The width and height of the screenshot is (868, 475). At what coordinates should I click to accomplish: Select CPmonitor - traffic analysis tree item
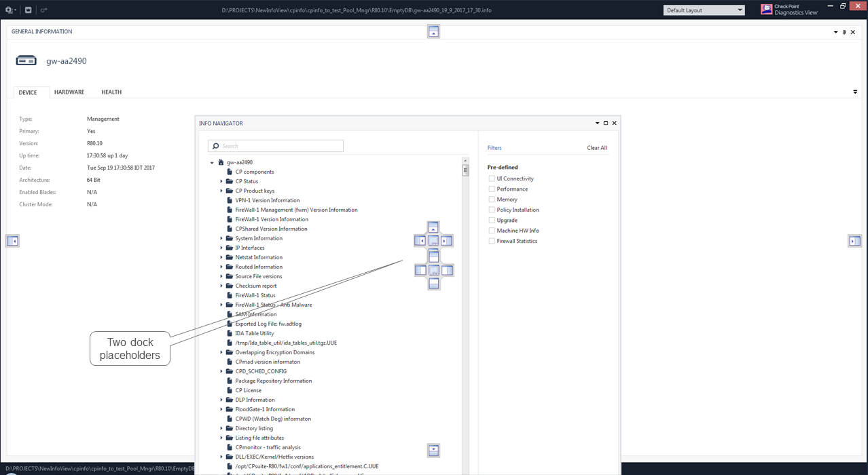click(268, 447)
